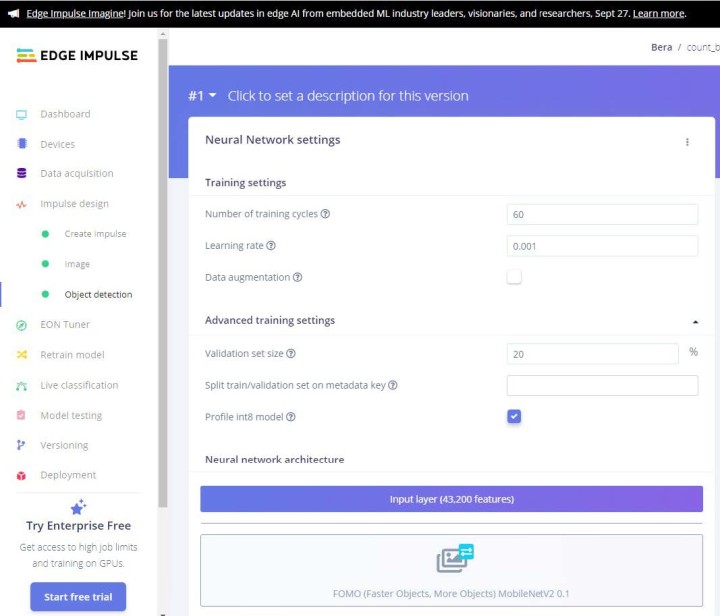The height and width of the screenshot is (616, 720).
Task: Click help icon next to Learning rate
Action: (x=271, y=246)
